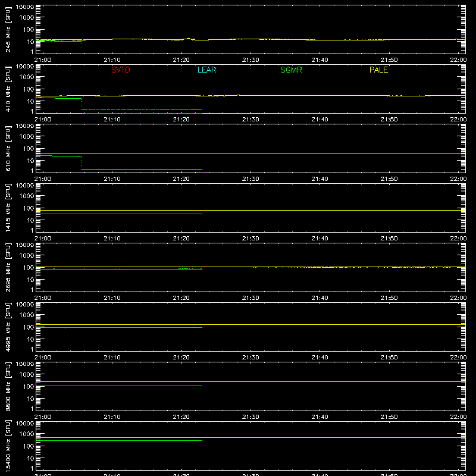Click 21:30 time label below 245 MHz plot
This screenshot has width=476, height=476.
pyautogui.click(x=250, y=60)
